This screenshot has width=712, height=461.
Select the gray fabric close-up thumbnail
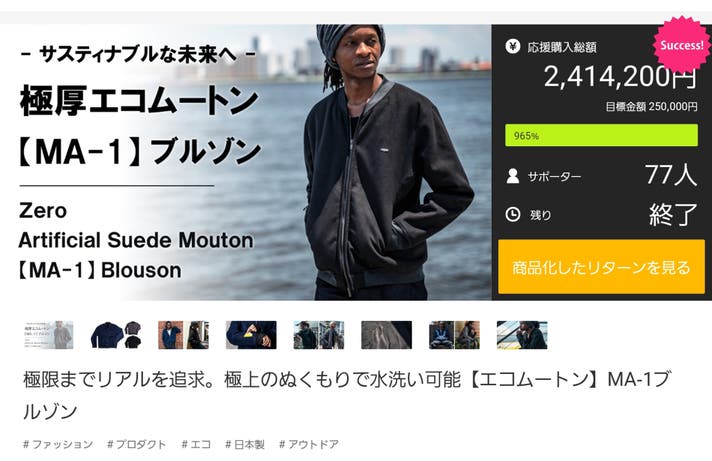point(386,335)
